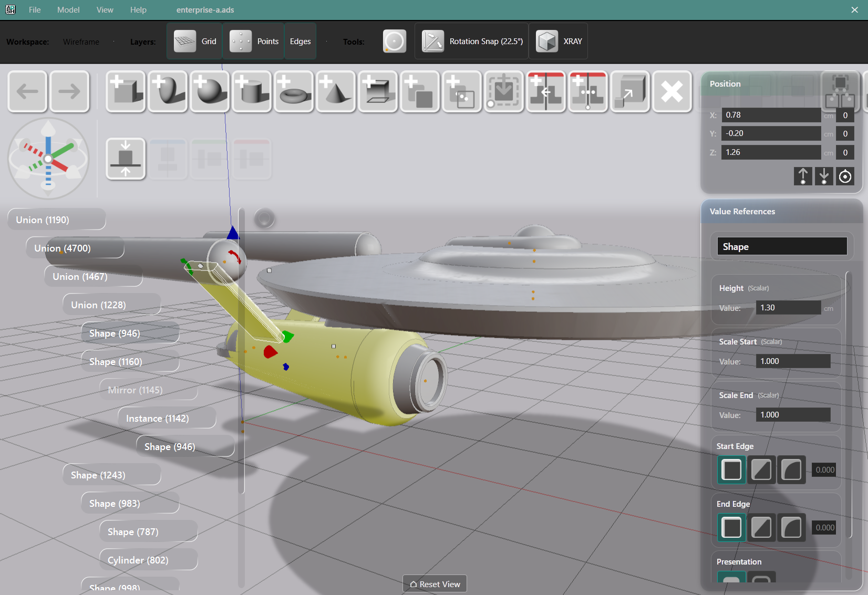
Task: Select the rounded Start Edge style
Action: pyautogui.click(x=791, y=469)
